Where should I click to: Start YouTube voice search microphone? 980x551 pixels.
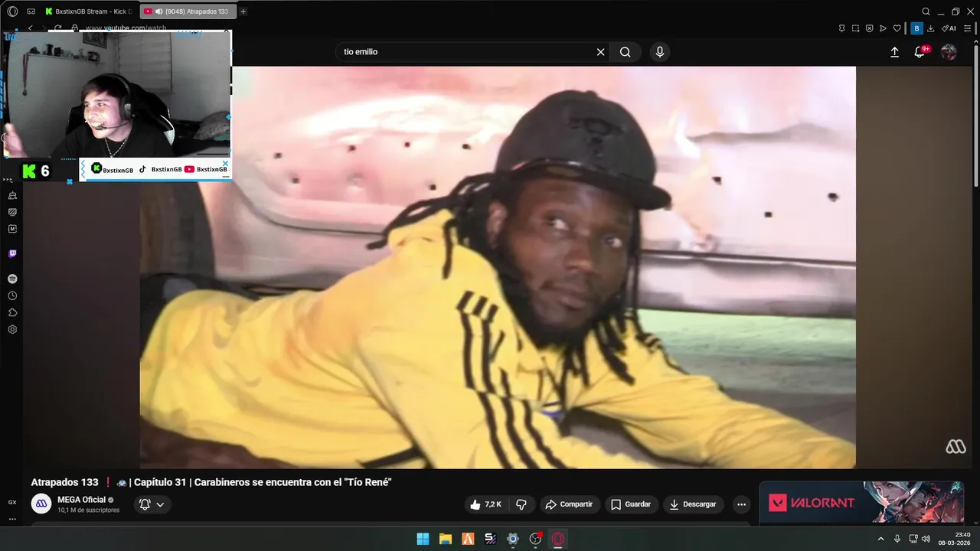[660, 52]
